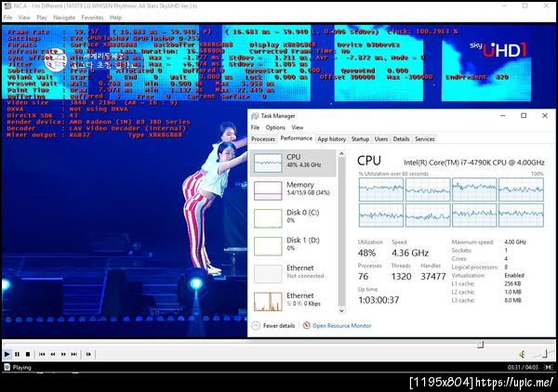Click the sidebar scroll up arrow

point(341,153)
